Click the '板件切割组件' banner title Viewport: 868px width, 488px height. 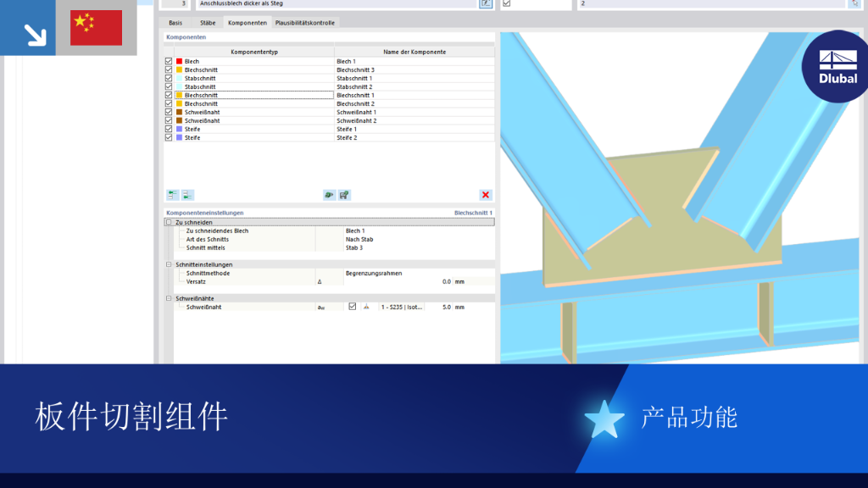click(131, 417)
